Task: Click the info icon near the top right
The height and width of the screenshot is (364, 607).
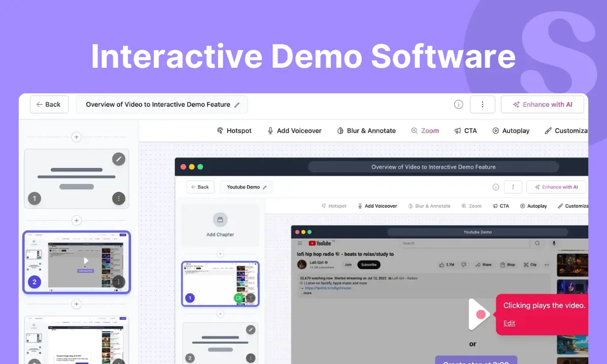Action: click(x=458, y=104)
